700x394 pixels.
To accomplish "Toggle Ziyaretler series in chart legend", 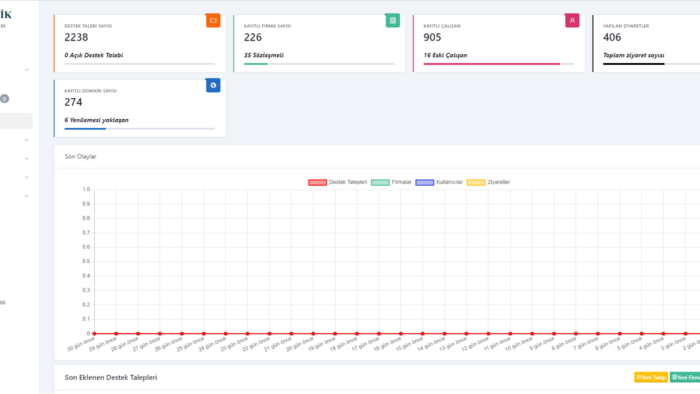I will (488, 182).
